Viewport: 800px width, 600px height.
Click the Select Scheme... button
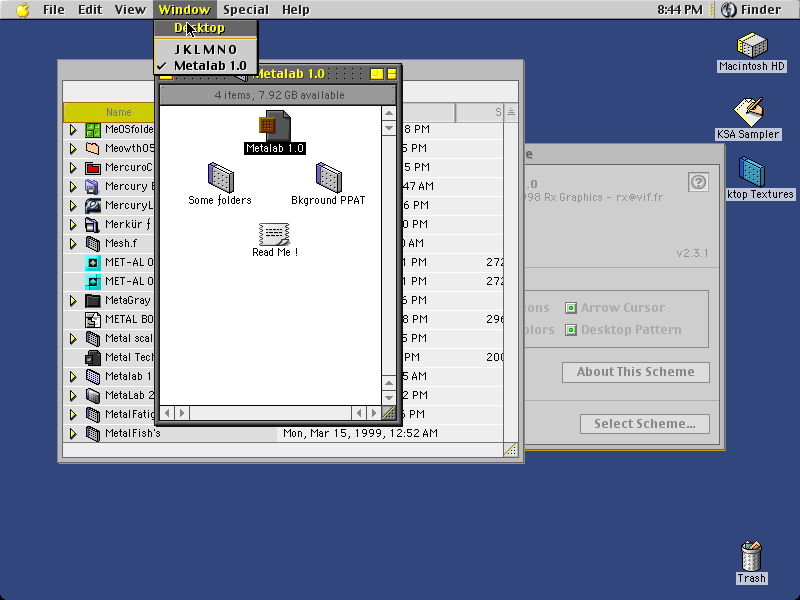click(644, 424)
